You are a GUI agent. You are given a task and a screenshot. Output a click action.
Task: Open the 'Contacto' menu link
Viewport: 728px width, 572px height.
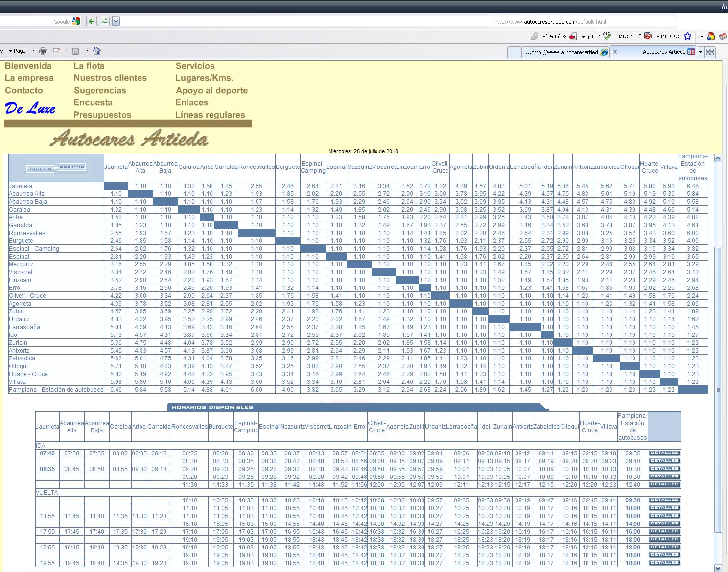(24, 90)
